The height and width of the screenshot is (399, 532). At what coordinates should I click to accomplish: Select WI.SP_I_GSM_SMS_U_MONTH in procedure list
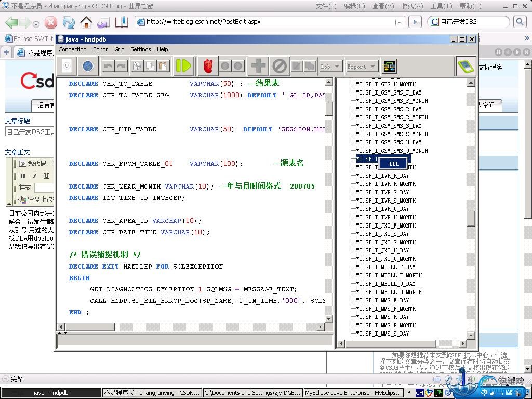[x=392, y=151]
